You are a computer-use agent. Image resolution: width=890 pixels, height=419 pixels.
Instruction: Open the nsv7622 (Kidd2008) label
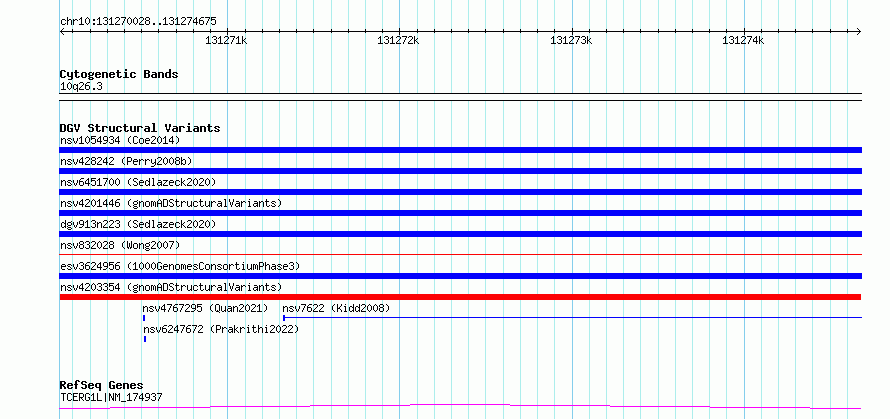tap(337, 308)
